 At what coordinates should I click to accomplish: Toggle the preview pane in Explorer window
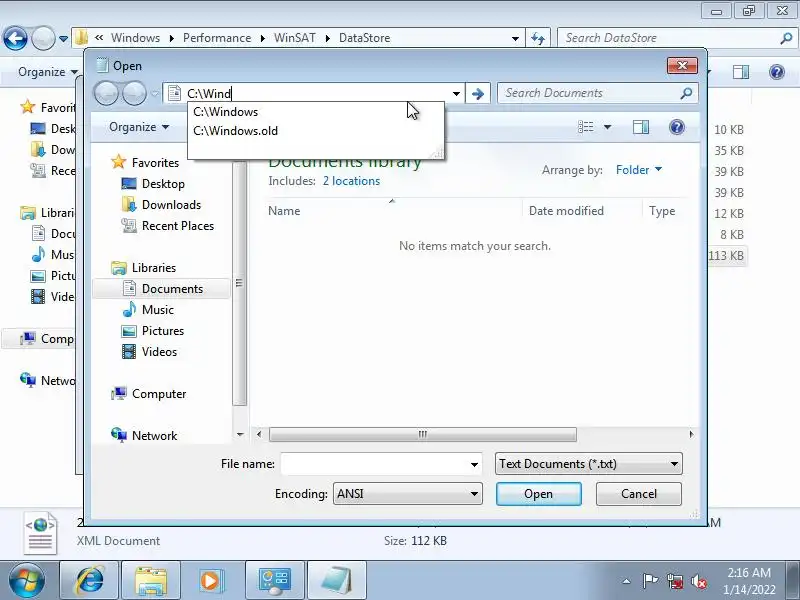click(741, 72)
